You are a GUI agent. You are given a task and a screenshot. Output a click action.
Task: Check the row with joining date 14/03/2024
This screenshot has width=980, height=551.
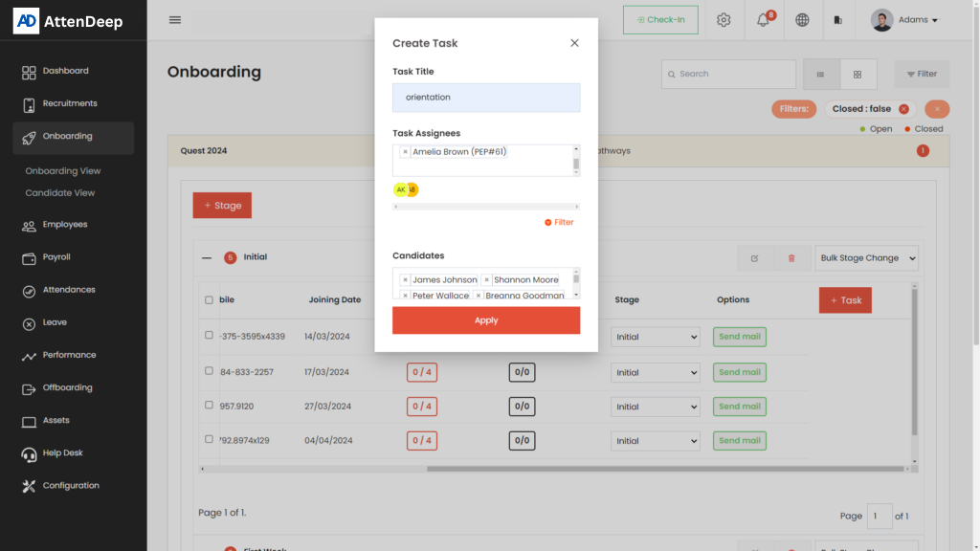(x=210, y=336)
